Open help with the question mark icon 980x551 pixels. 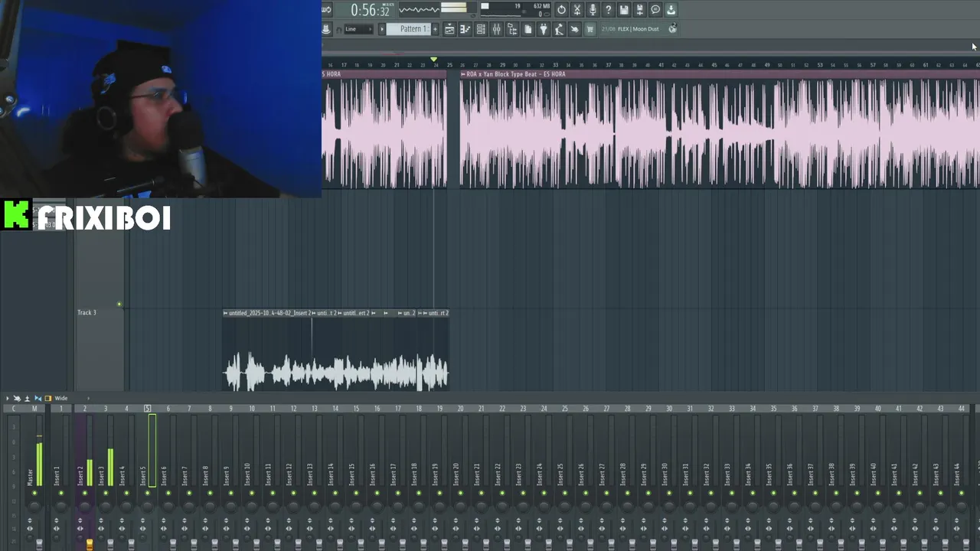click(x=609, y=10)
